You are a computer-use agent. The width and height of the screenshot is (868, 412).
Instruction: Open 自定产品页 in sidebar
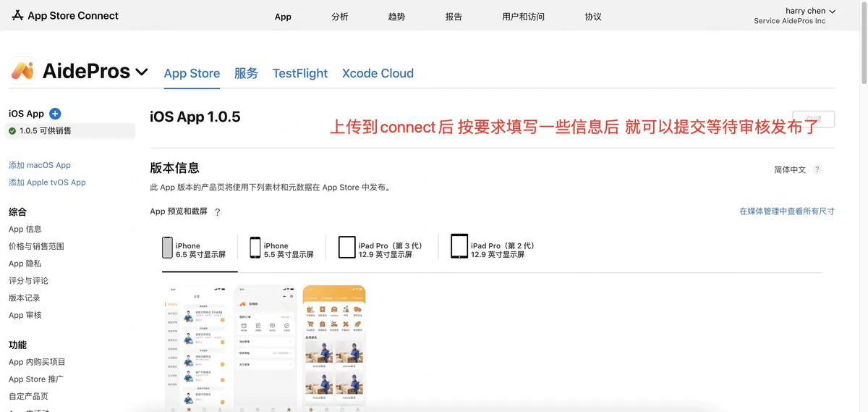coord(28,397)
